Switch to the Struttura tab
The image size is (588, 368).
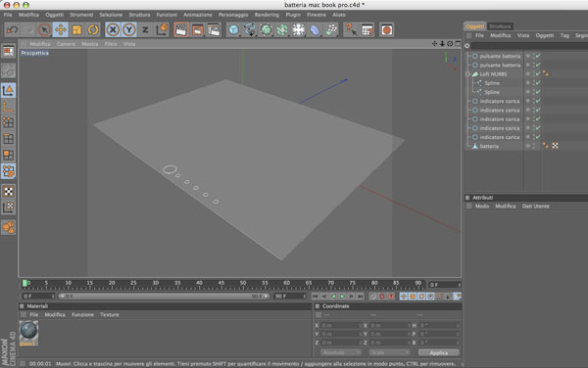pyautogui.click(x=500, y=26)
